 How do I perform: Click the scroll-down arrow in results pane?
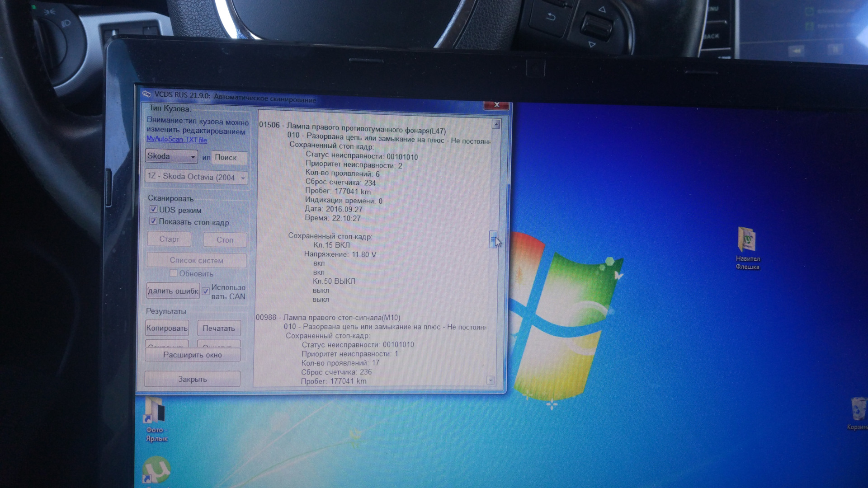point(491,380)
